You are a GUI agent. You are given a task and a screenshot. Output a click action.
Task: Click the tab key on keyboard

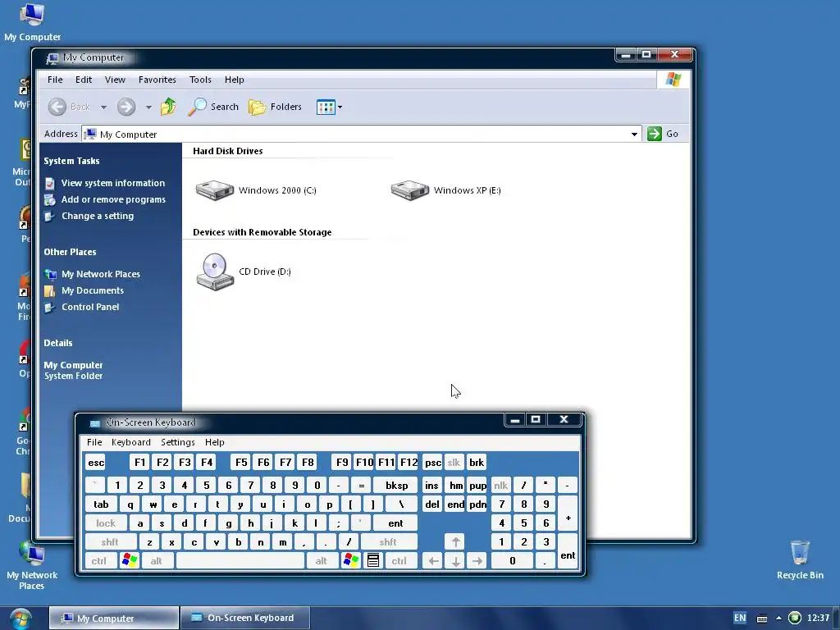(x=101, y=504)
